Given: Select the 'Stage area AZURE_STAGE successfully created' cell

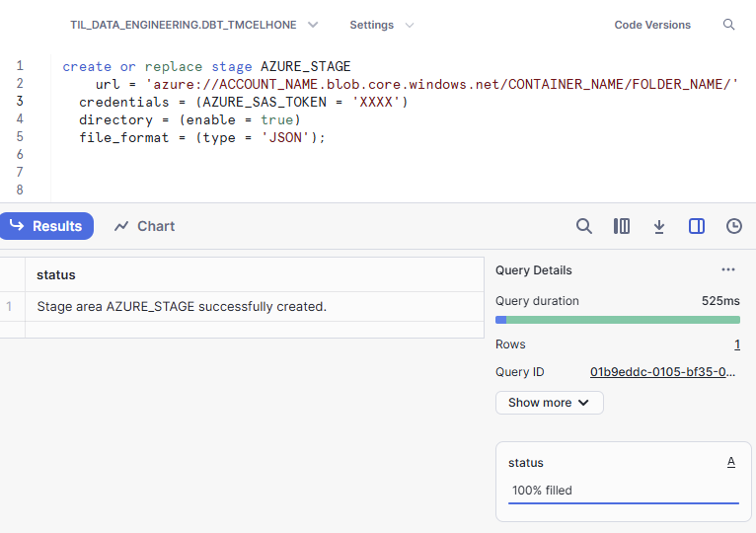Looking at the screenshot, I should pyautogui.click(x=182, y=306).
